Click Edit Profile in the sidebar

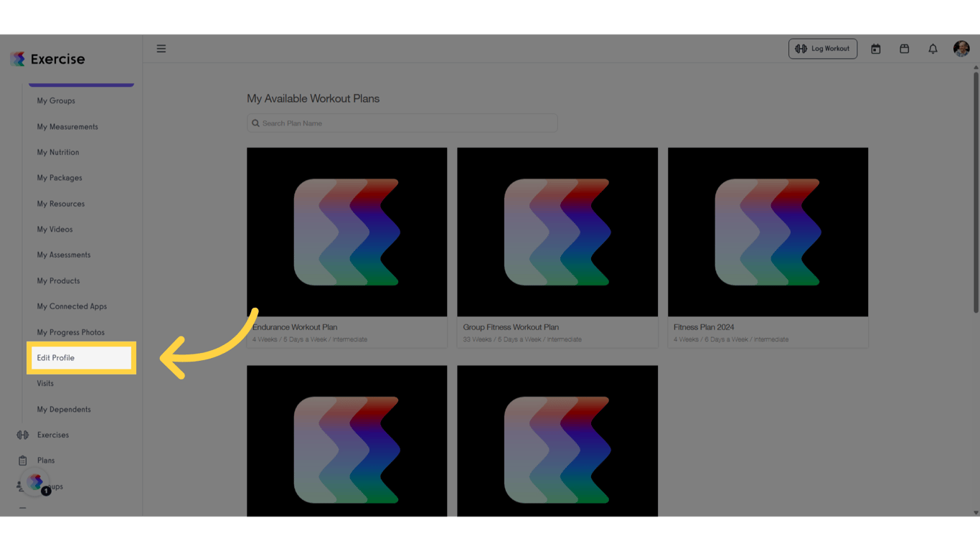tap(81, 358)
